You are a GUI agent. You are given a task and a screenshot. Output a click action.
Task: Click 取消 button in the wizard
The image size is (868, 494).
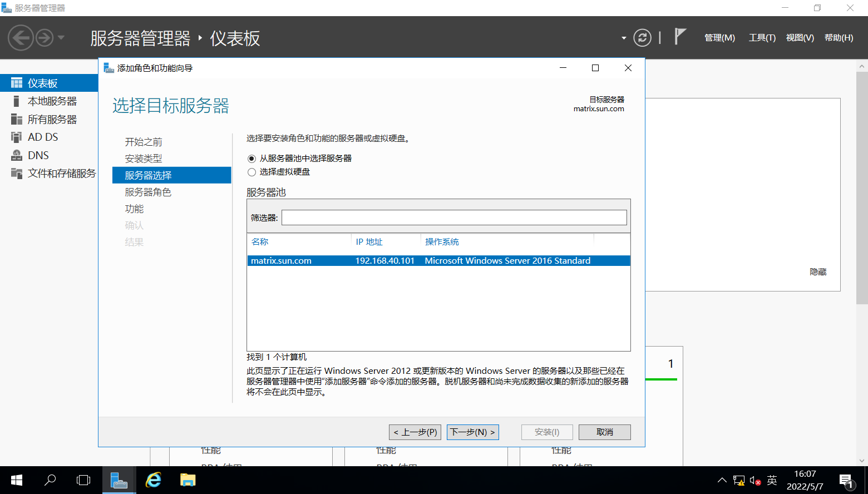pyautogui.click(x=605, y=432)
